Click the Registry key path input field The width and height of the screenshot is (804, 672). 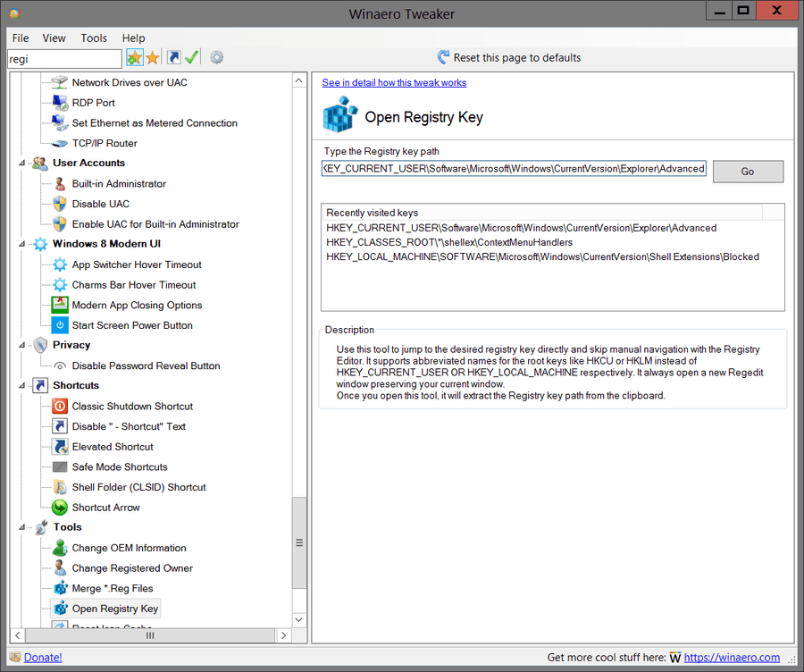514,169
